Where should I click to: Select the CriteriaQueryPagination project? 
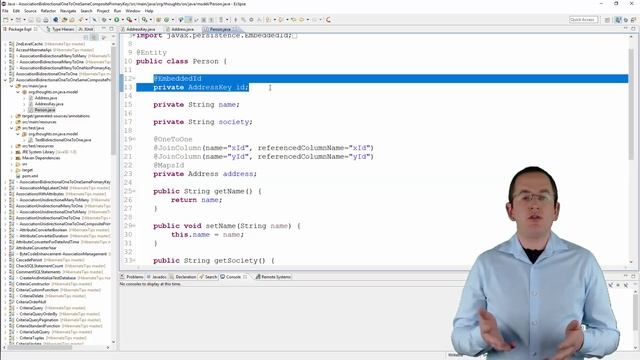coord(38,320)
